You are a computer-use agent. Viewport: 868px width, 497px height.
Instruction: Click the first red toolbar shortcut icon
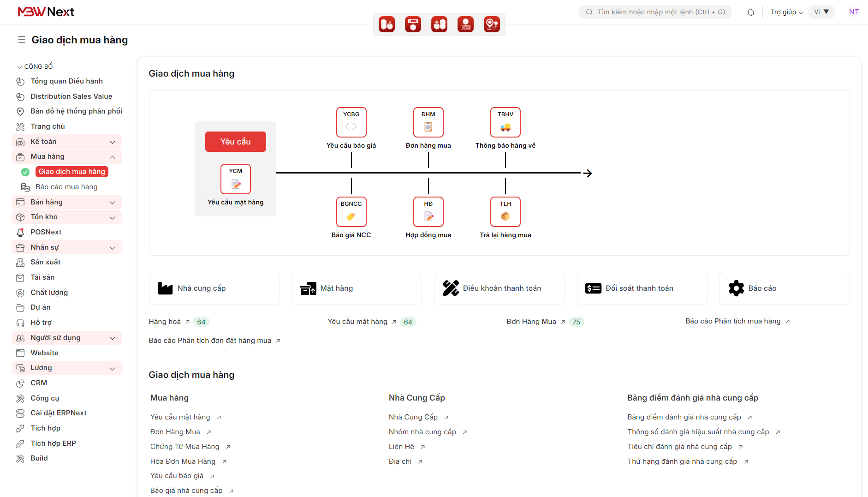tap(386, 24)
